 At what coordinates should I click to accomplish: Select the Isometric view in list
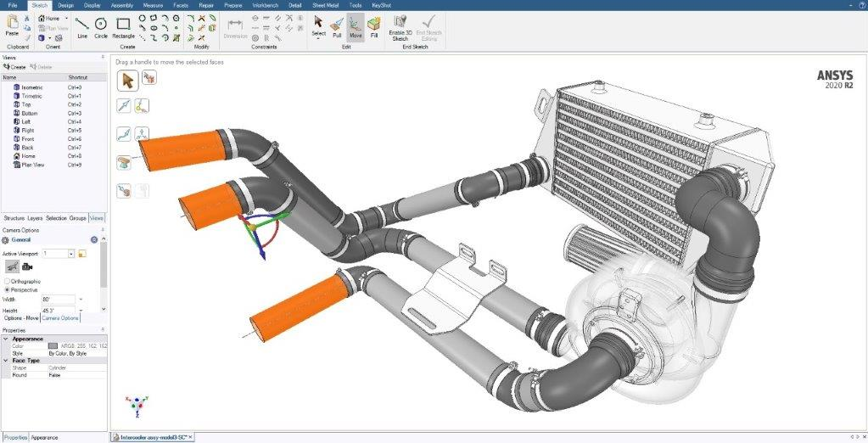(x=32, y=87)
